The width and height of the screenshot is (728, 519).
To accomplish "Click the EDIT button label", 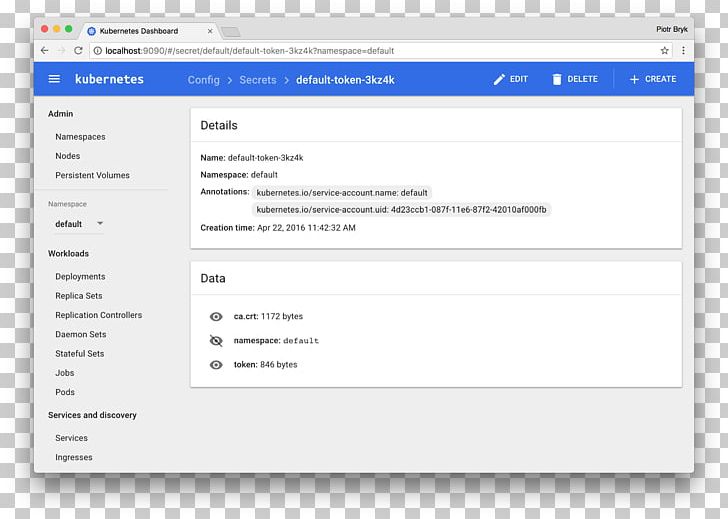I will [519, 79].
